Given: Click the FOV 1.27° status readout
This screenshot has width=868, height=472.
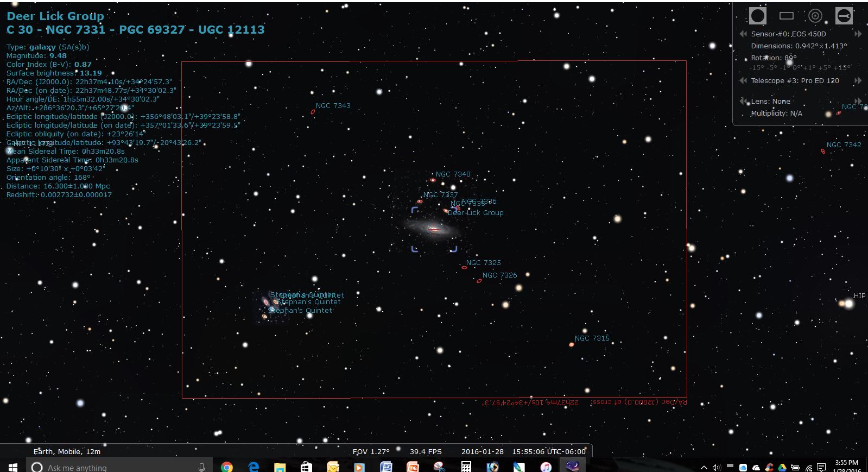Looking at the screenshot, I should pos(371,451).
